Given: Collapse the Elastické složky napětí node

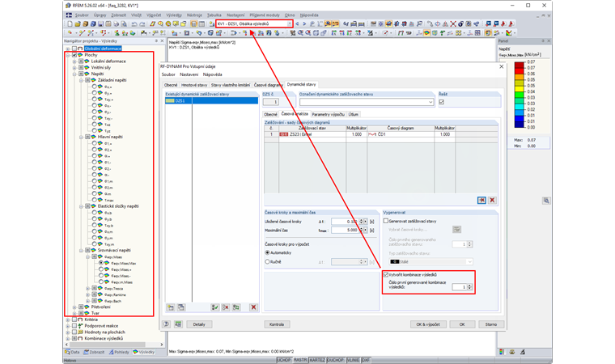Looking at the screenshot, I should tap(81, 206).
